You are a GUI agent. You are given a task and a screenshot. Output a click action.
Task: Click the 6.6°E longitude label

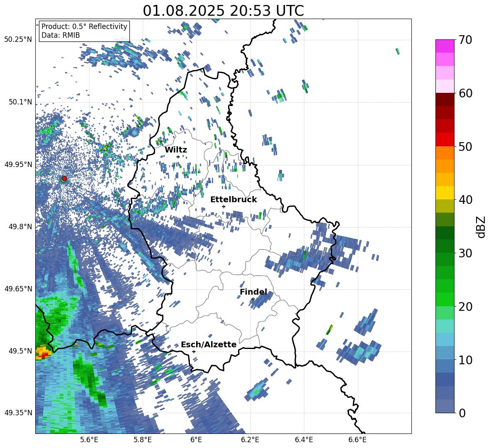[x=357, y=440]
